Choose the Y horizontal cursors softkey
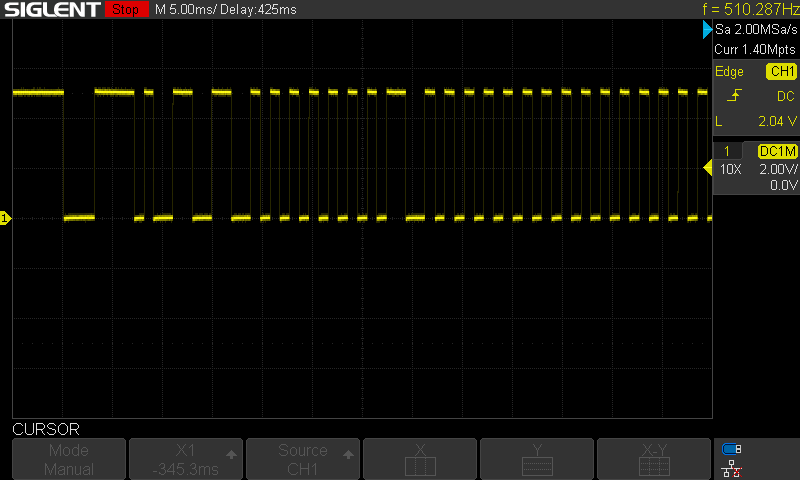 tap(537, 459)
